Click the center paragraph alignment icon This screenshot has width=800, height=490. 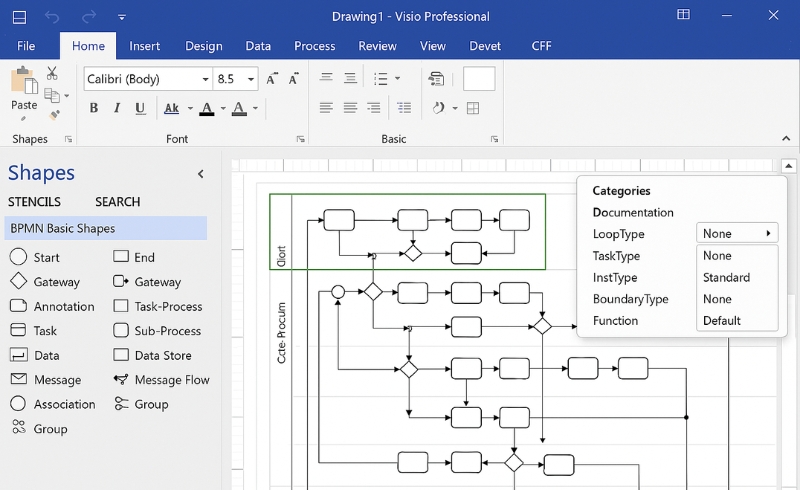[350, 108]
